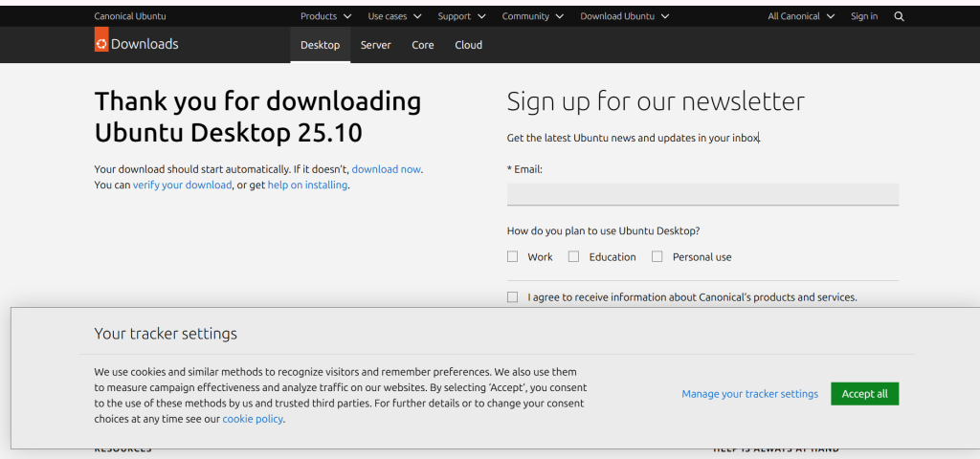The width and height of the screenshot is (980, 459).
Task: Open Manage your tracker settings link
Action: [x=749, y=394]
